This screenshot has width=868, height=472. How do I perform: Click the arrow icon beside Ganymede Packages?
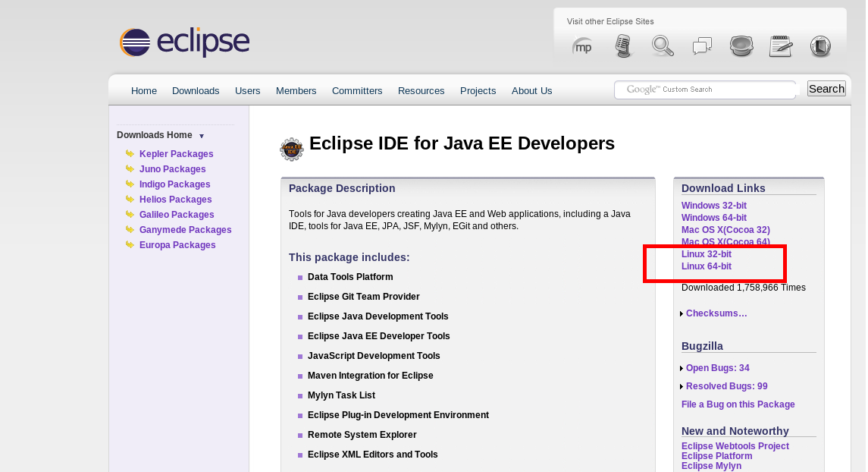click(x=130, y=229)
